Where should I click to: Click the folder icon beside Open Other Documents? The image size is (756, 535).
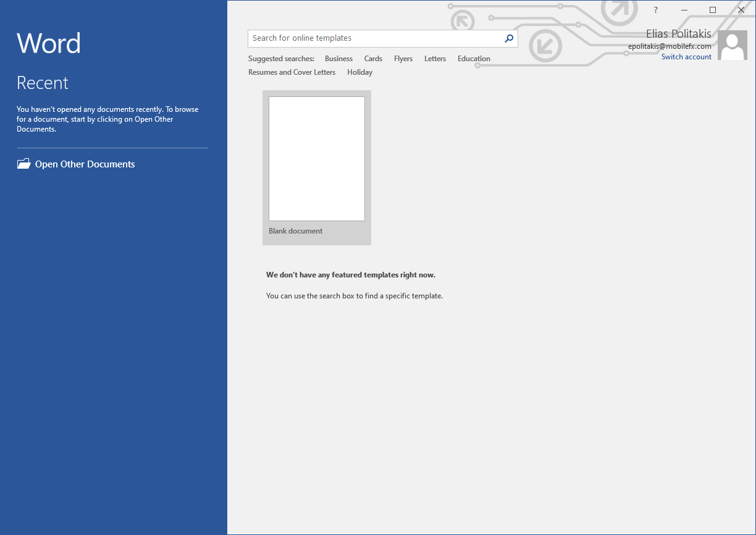point(23,164)
